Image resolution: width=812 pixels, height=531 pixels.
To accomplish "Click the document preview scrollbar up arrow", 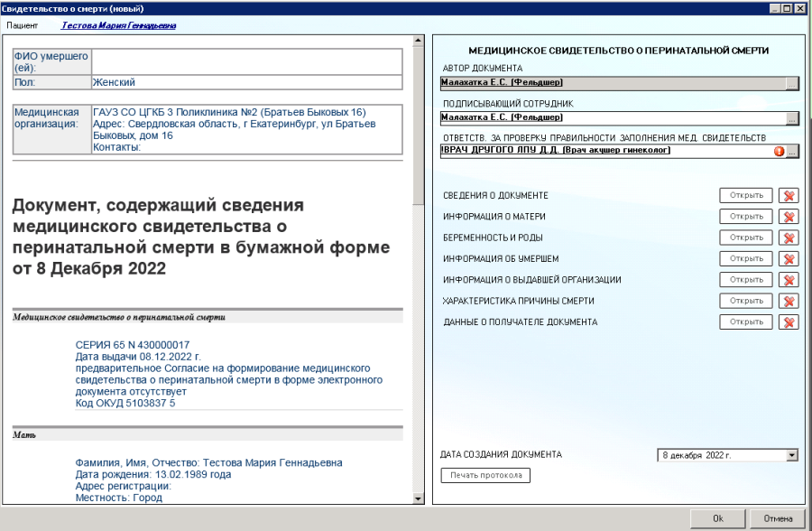I will [419, 41].
